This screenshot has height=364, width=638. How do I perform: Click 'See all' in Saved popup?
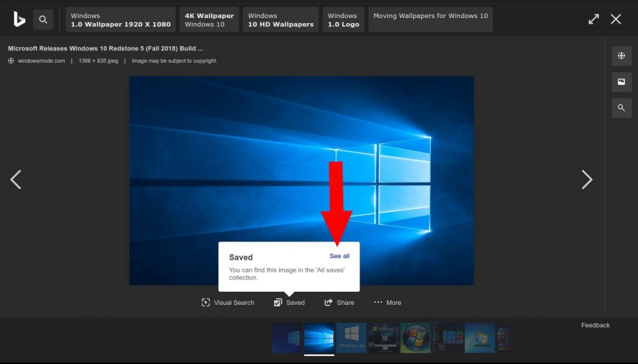click(340, 256)
